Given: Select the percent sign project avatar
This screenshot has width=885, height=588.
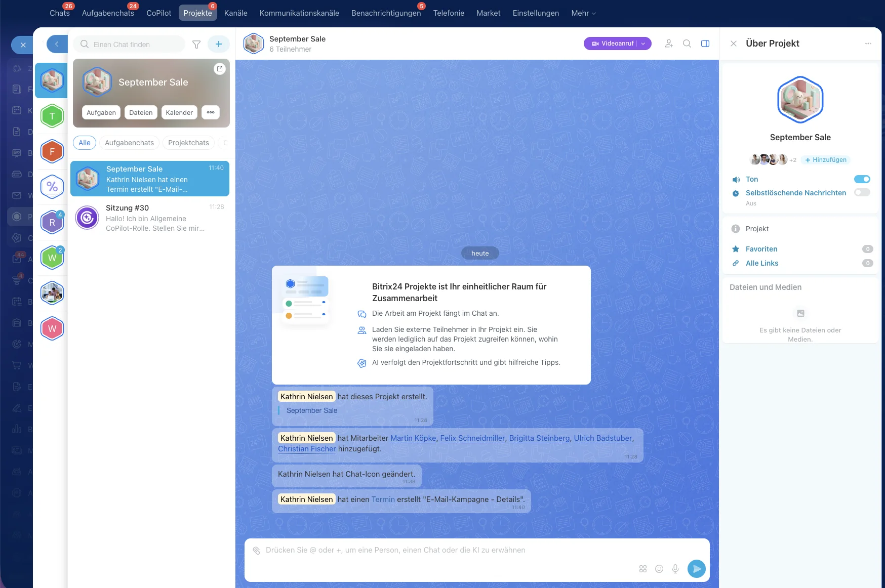Looking at the screenshot, I should coord(52,187).
